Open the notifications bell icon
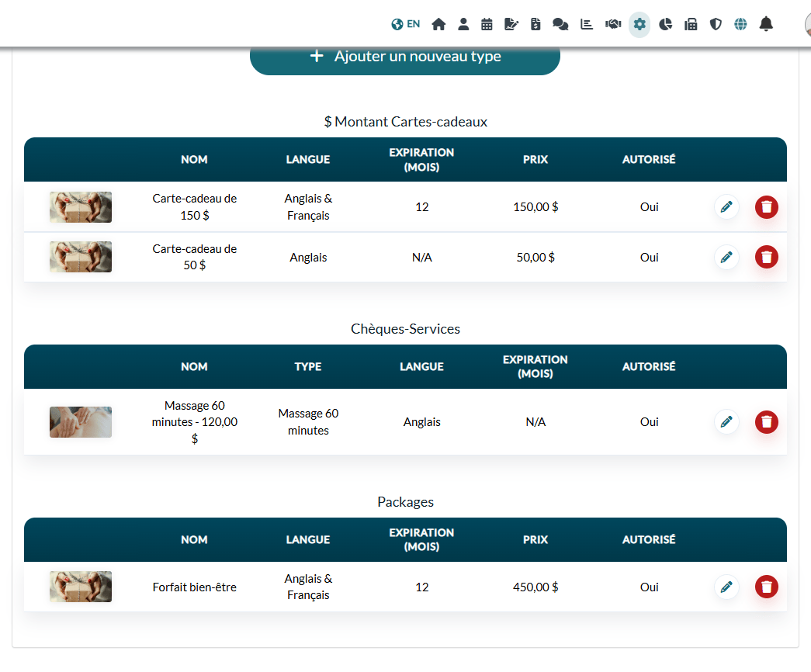811x672 pixels. point(766,24)
